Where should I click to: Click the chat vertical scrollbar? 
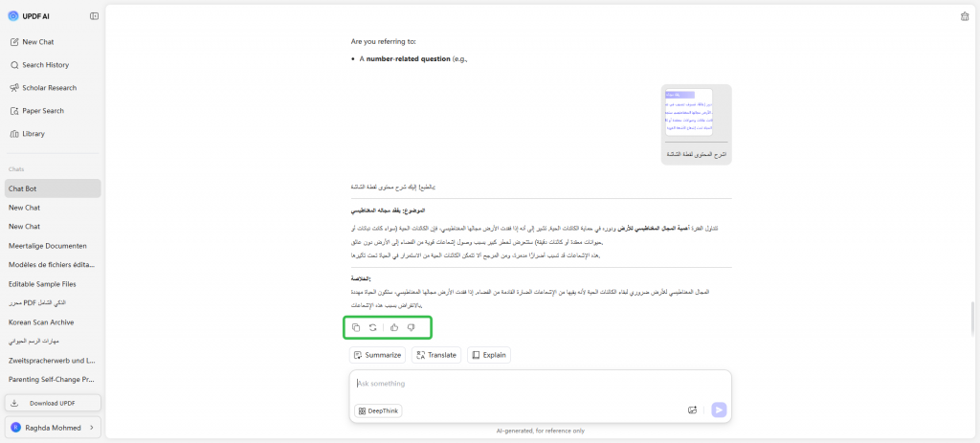[972, 318]
